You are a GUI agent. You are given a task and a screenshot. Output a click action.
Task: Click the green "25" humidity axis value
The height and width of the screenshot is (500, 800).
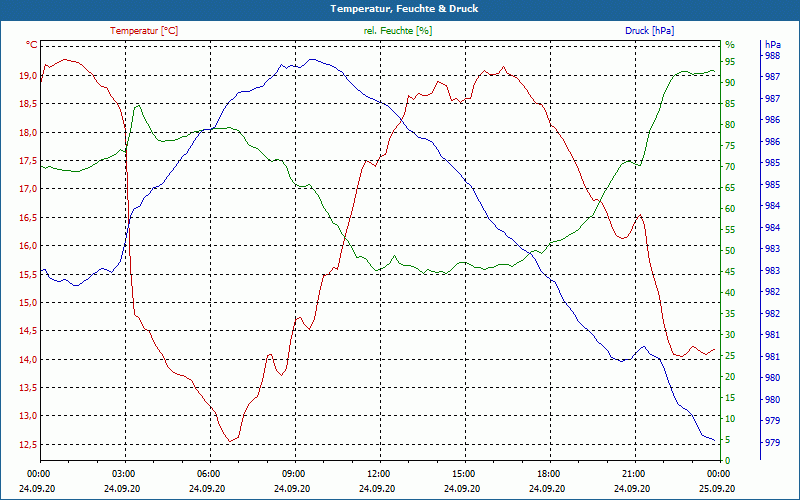click(x=730, y=356)
